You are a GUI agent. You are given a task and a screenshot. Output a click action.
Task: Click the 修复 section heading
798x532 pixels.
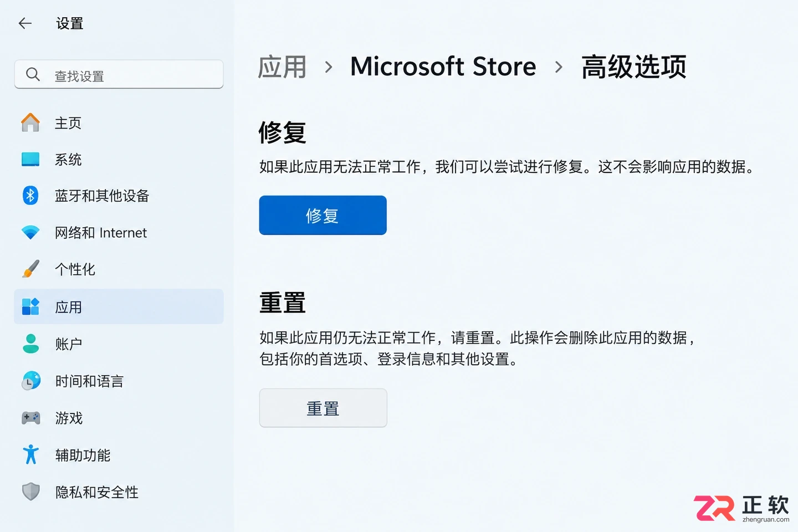pos(283,132)
